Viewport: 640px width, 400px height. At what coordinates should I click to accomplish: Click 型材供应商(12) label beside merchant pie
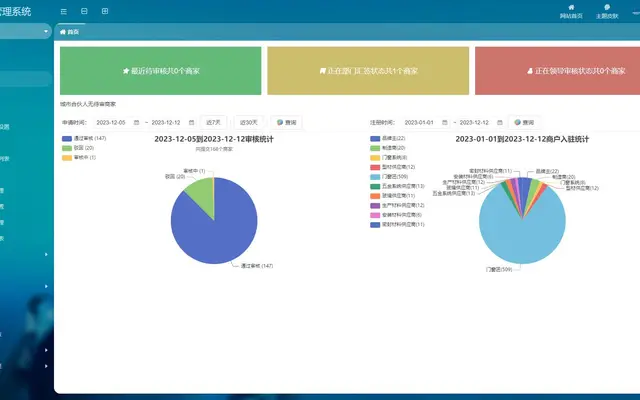pos(582,188)
